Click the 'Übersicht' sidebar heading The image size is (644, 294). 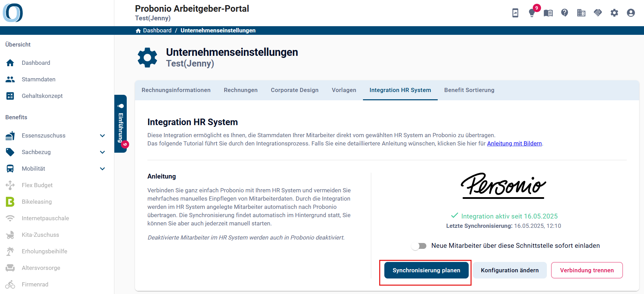pyautogui.click(x=18, y=44)
